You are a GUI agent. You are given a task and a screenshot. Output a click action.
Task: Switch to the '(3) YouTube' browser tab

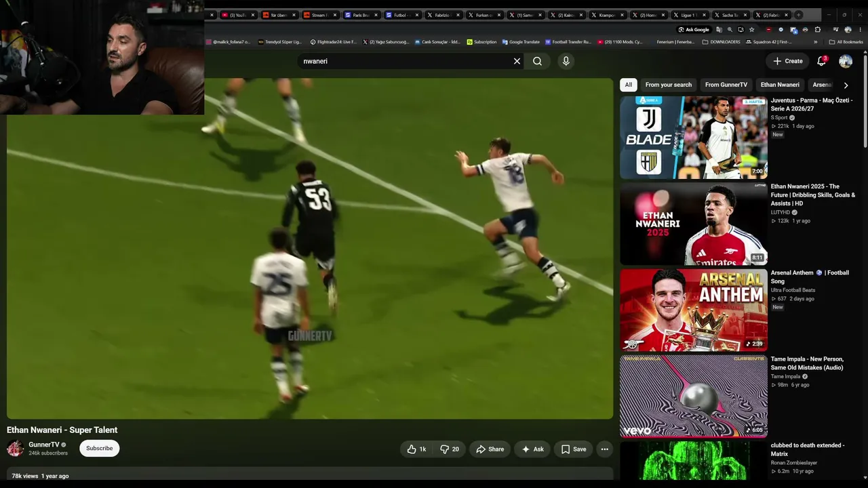pyautogui.click(x=238, y=15)
